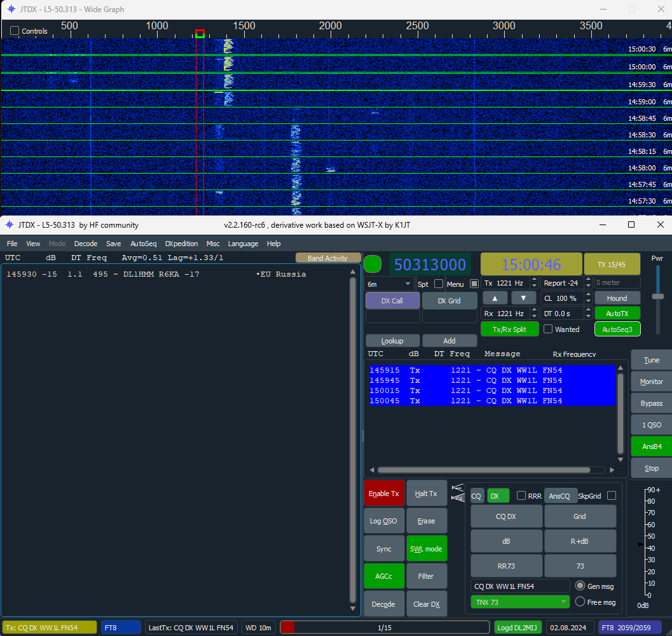Click the TX 15/45 period button
Screen dimensions: 672x636
pos(612,265)
